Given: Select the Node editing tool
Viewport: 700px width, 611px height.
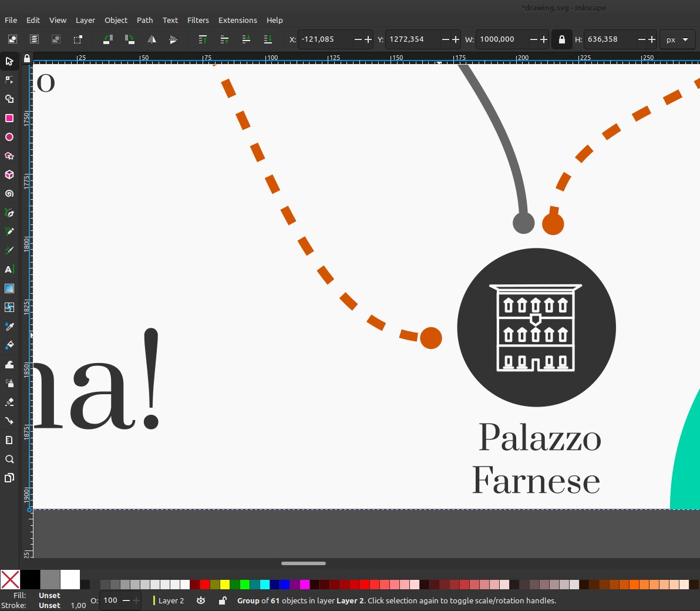Looking at the screenshot, I should click(x=9, y=80).
